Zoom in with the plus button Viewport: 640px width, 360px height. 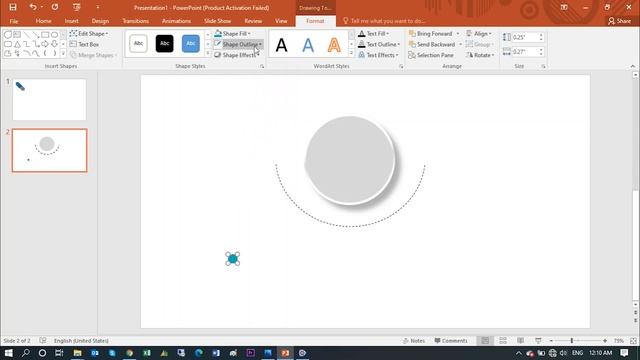pyautogui.click(x=605, y=340)
